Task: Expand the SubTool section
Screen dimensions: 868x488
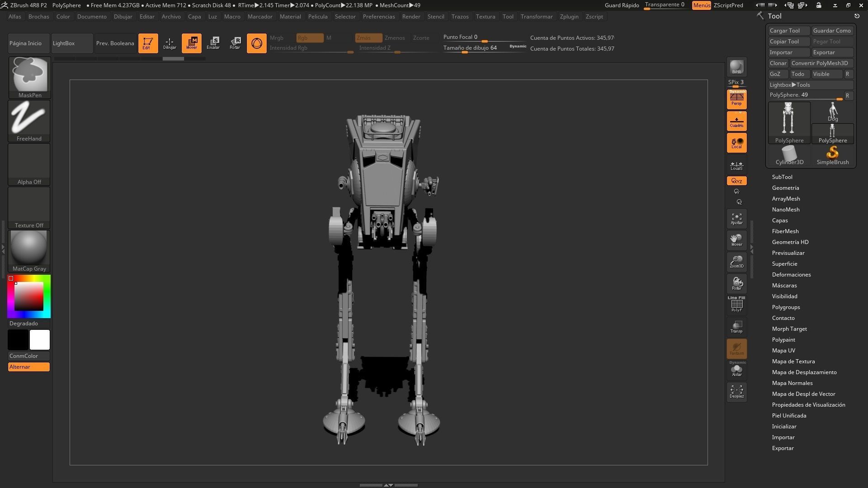Action: pos(782,177)
